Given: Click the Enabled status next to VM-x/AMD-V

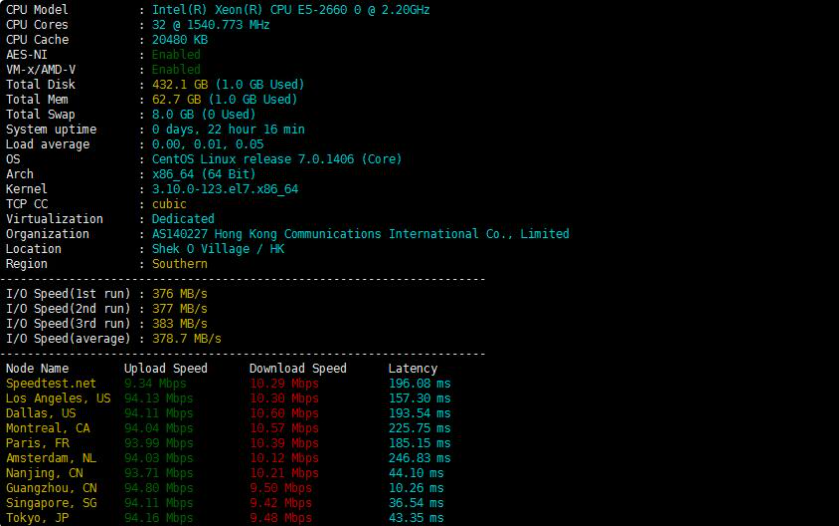Looking at the screenshot, I should 176,70.
